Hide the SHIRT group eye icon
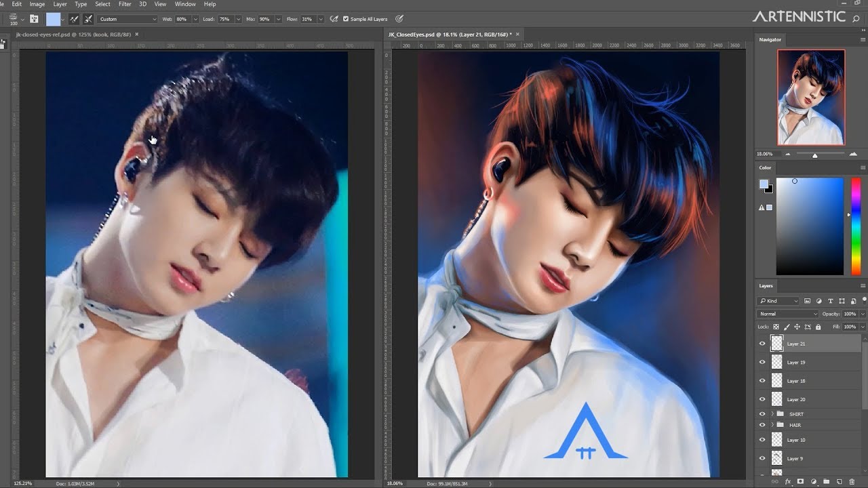 [x=762, y=413]
